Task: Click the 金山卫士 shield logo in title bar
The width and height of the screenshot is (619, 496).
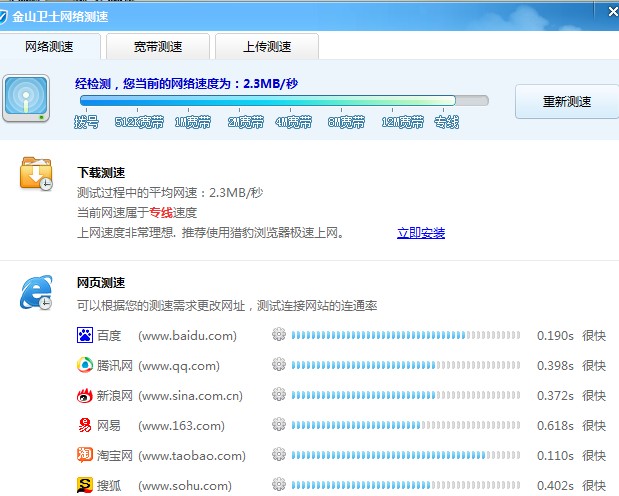Action: [3, 17]
